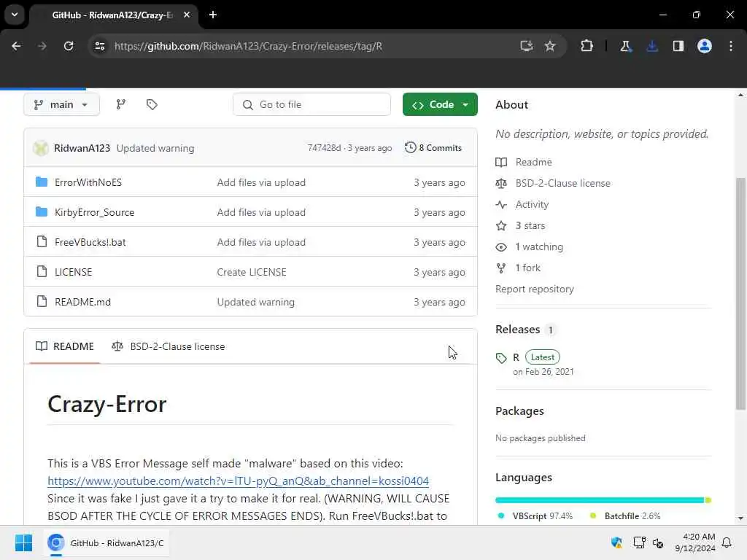Click the eye icon next to 1 watching

[x=501, y=246]
